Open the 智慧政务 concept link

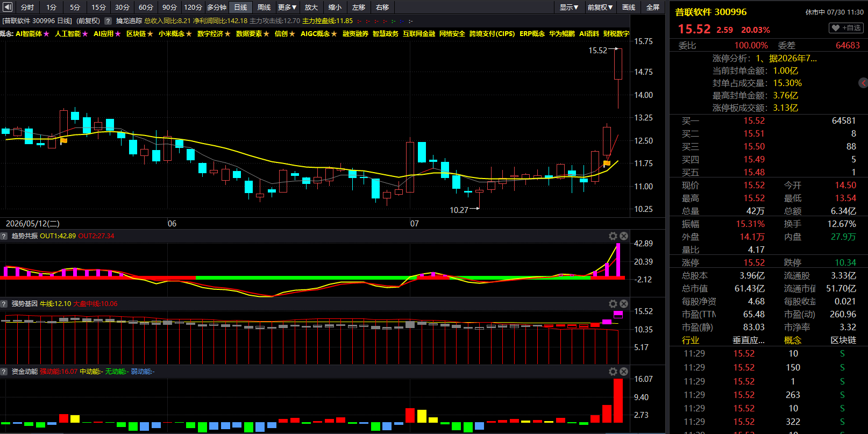(386, 34)
